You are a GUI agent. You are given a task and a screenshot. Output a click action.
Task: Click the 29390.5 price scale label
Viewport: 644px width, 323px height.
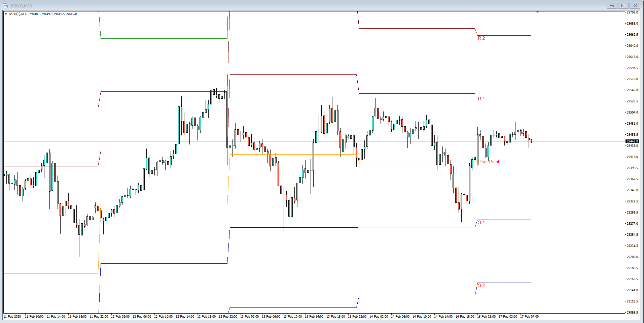point(632,168)
